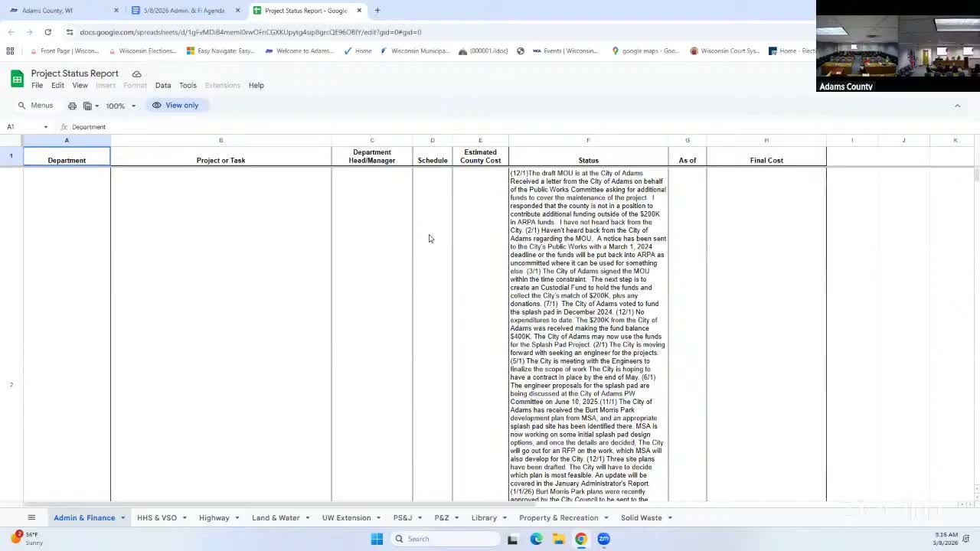Click the site information icon in address bar
Screen dimensions: 980x551
click(x=70, y=32)
